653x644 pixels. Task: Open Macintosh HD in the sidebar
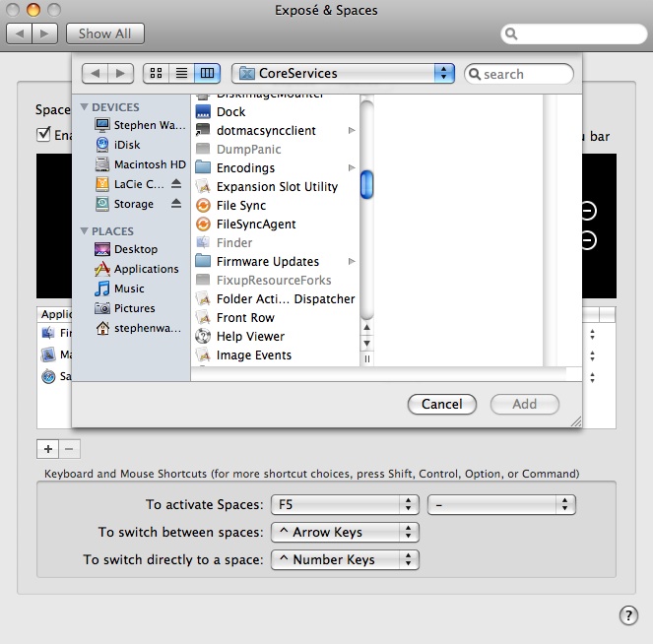pyautogui.click(x=140, y=164)
